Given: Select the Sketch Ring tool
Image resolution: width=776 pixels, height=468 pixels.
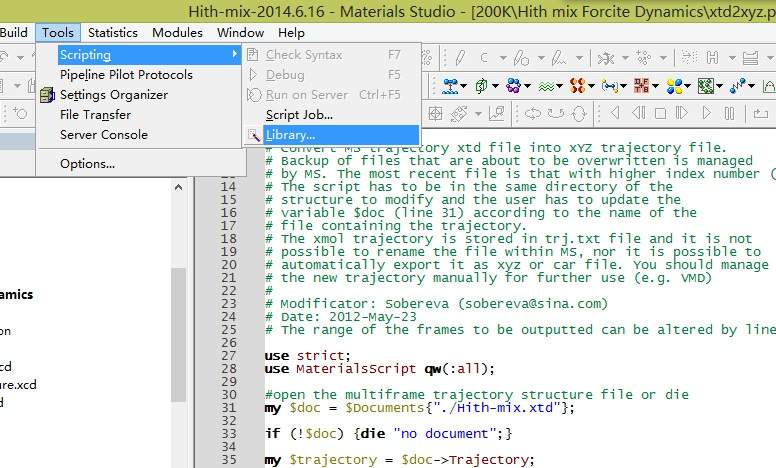Looking at the screenshot, I should pyautogui.click(x=521, y=58).
